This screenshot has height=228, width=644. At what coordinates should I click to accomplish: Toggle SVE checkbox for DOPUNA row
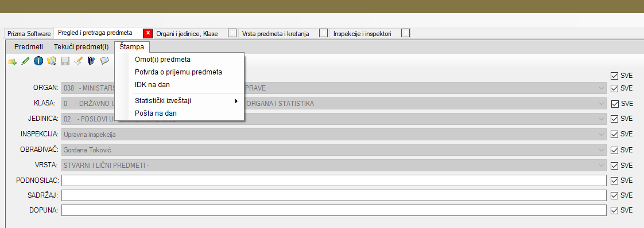pyautogui.click(x=614, y=210)
